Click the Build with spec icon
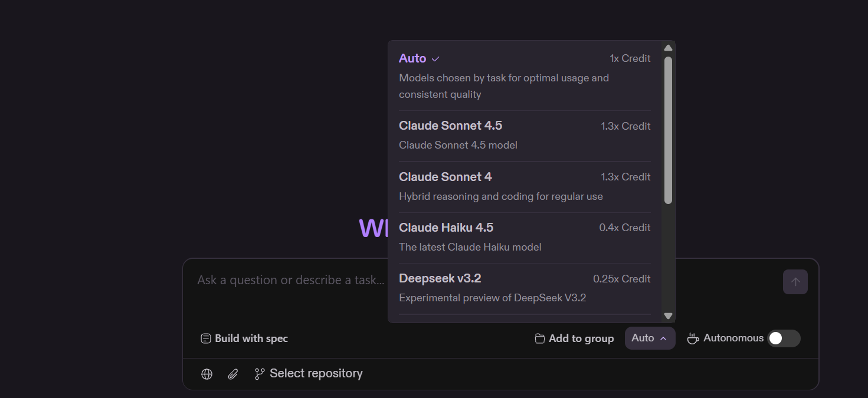868x398 pixels. 206,338
